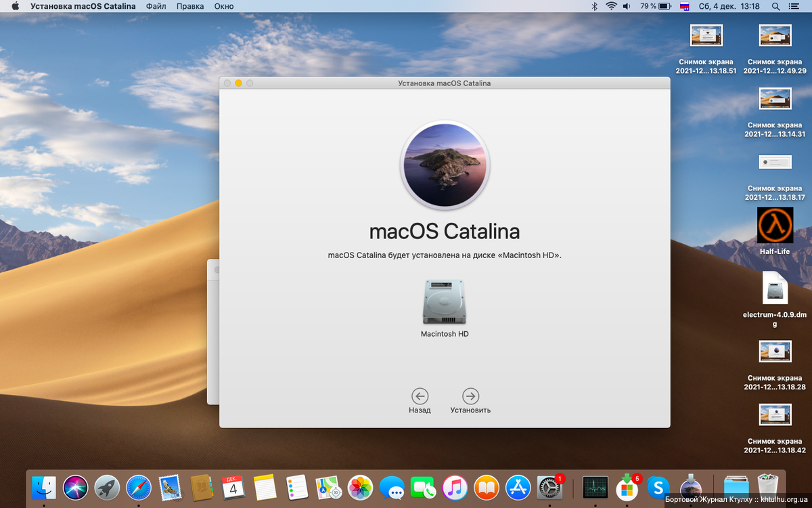The height and width of the screenshot is (508, 812).
Task: Click the Bluetooth status icon
Action: click(595, 6)
